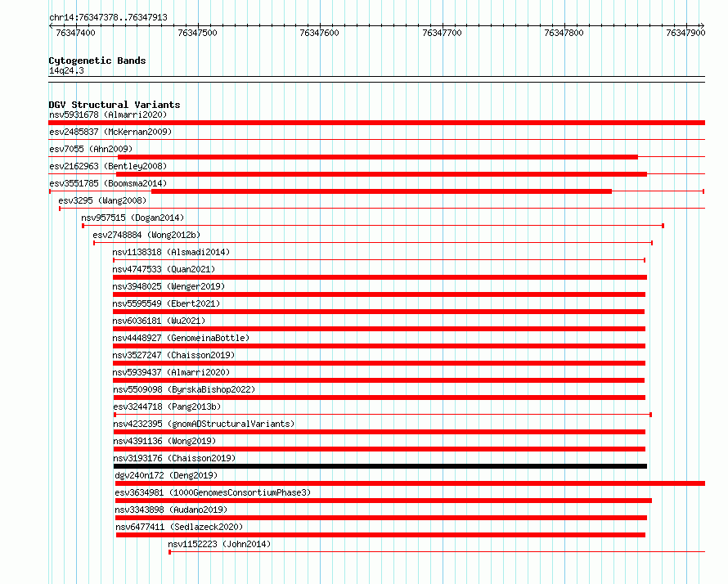The width and height of the screenshot is (728, 584).
Task: Click the 76347900 ruler position label
Action: pos(685,33)
